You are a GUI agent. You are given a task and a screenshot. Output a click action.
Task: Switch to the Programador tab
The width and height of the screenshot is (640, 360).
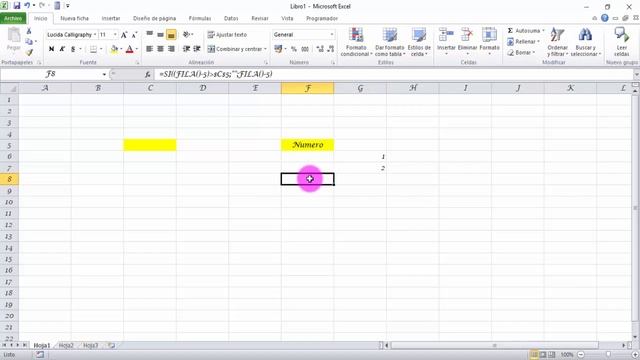pos(322,18)
